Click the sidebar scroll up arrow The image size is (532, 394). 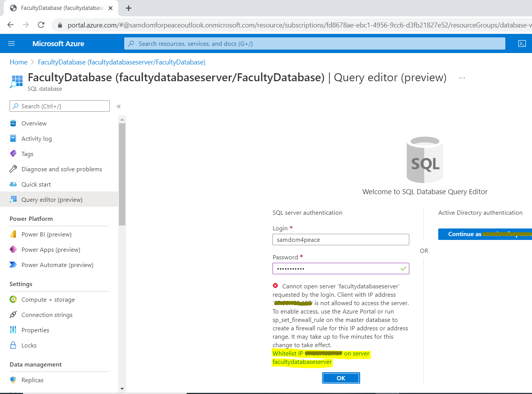pyautogui.click(x=122, y=119)
